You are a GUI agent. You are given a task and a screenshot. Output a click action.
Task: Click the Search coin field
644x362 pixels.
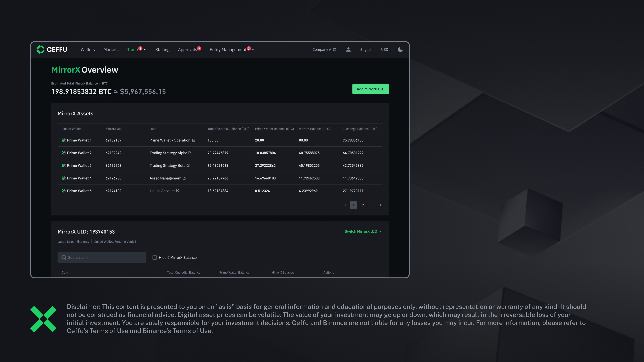point(102,257)
